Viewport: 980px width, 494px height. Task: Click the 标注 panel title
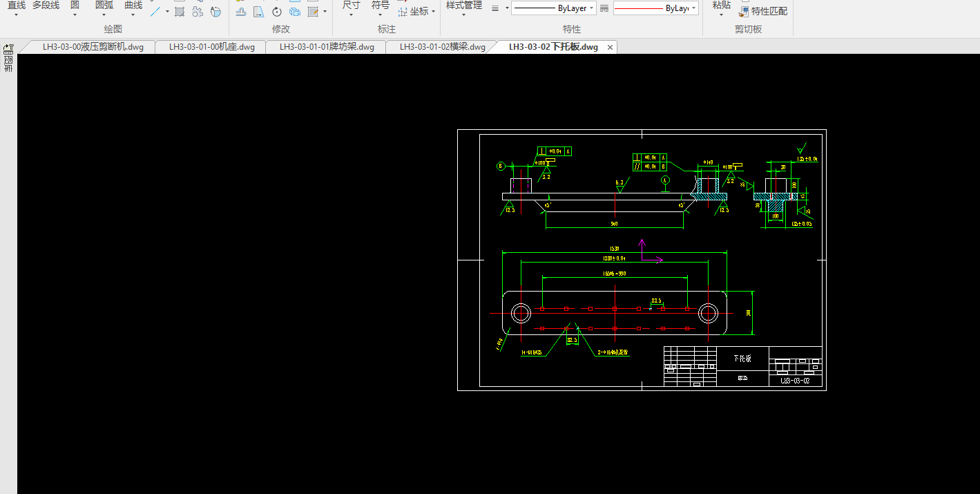tap(387, 29)
